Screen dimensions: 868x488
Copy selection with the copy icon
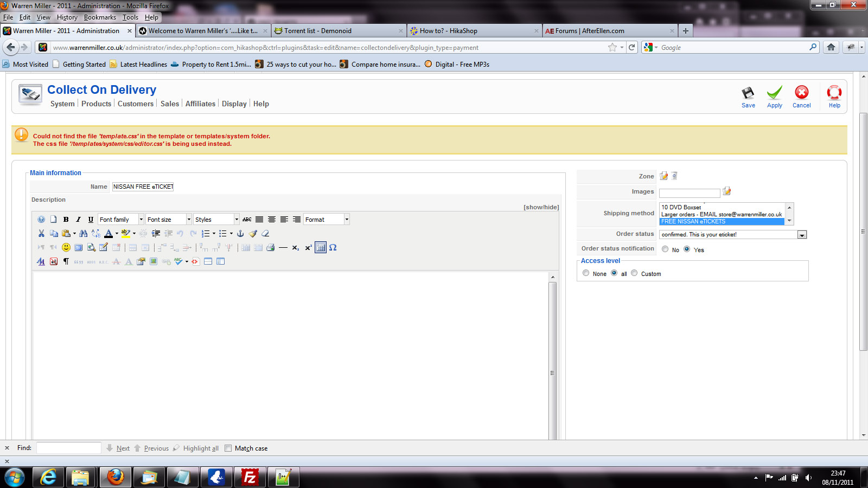pos(54,234)
